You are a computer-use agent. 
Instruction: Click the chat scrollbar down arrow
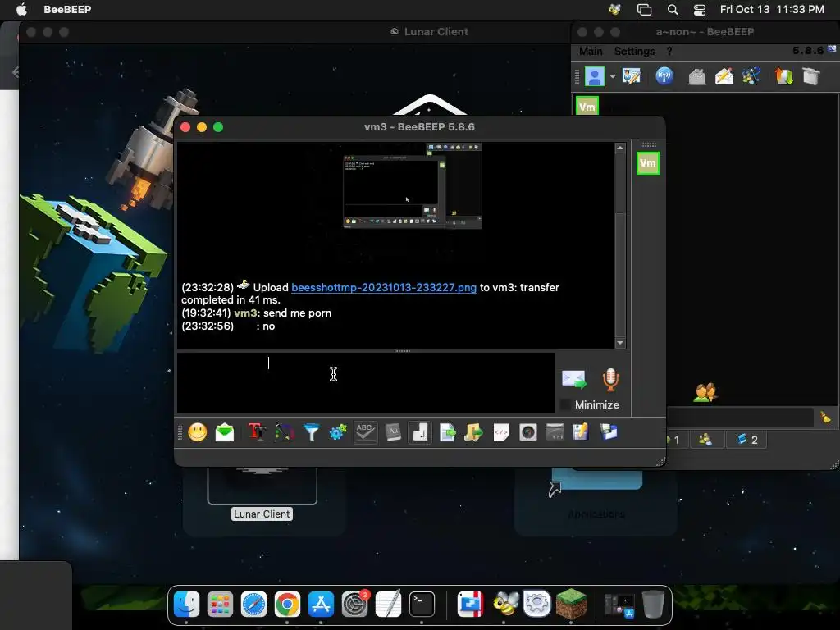pos(620,343)
